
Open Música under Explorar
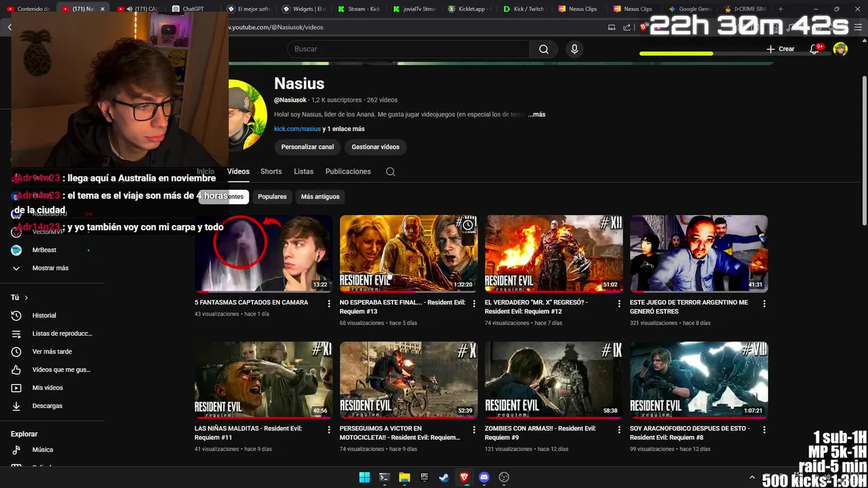click(42, 449)
